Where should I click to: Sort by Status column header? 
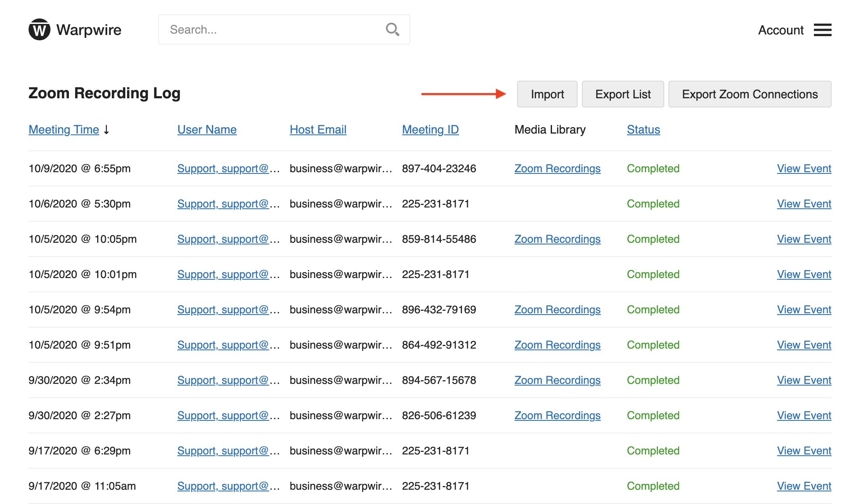(643, 129)
